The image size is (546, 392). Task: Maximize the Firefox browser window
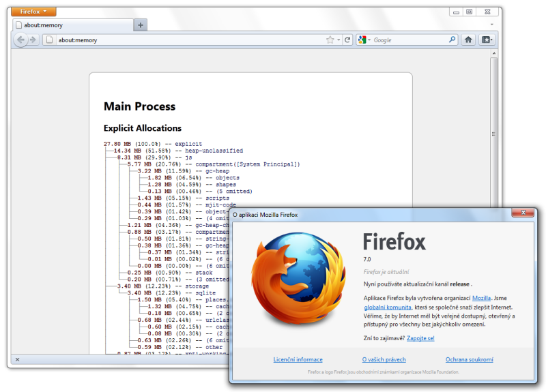pos(470,12)
